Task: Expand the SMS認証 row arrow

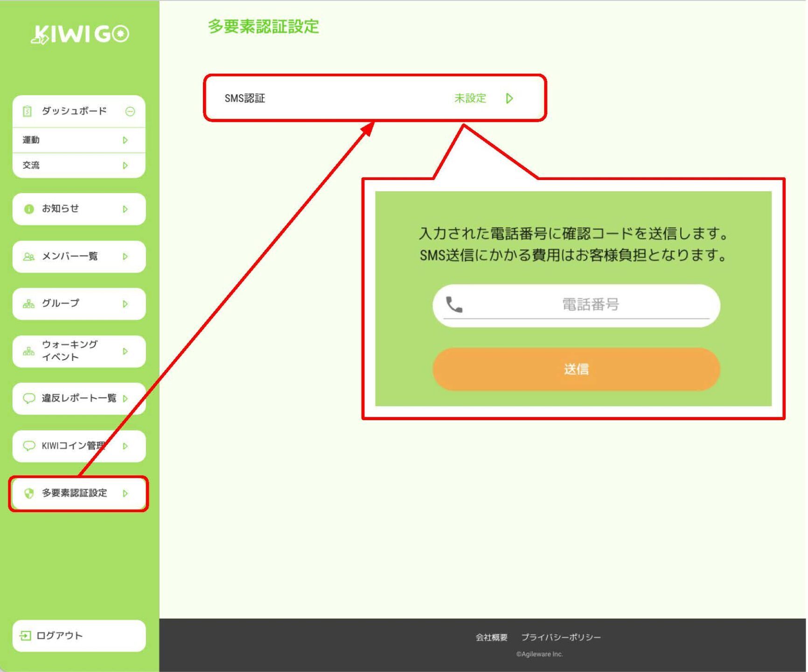Action: [x=509, y=98]
